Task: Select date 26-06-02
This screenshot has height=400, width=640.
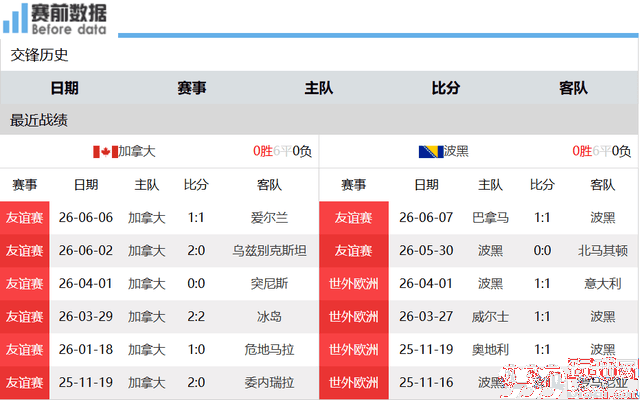Action: tap(86, 250)
